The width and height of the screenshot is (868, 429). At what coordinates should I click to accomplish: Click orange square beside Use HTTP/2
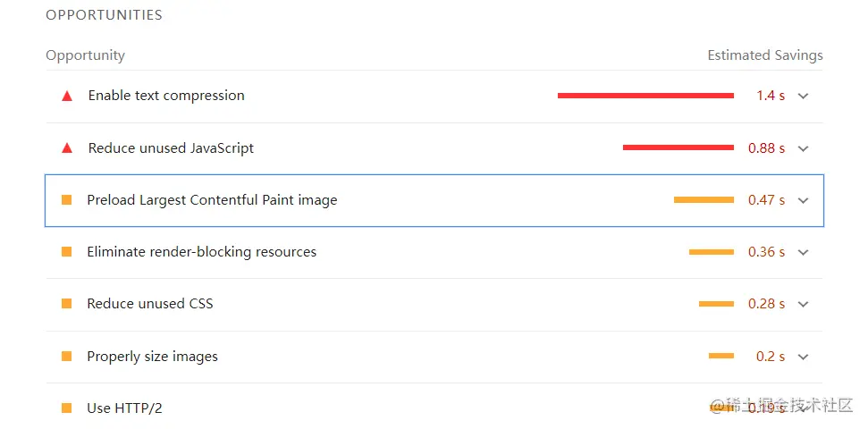tap(66, 408)
